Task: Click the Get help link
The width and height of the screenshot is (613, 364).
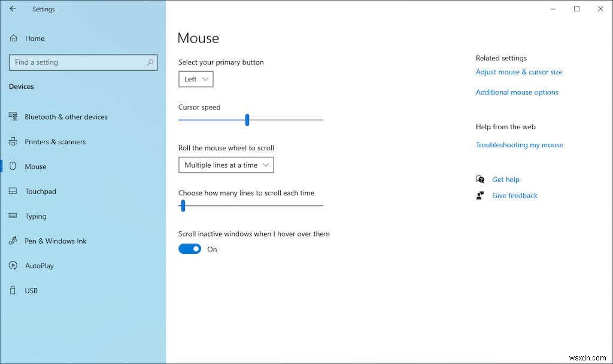Action: [505, 180]
